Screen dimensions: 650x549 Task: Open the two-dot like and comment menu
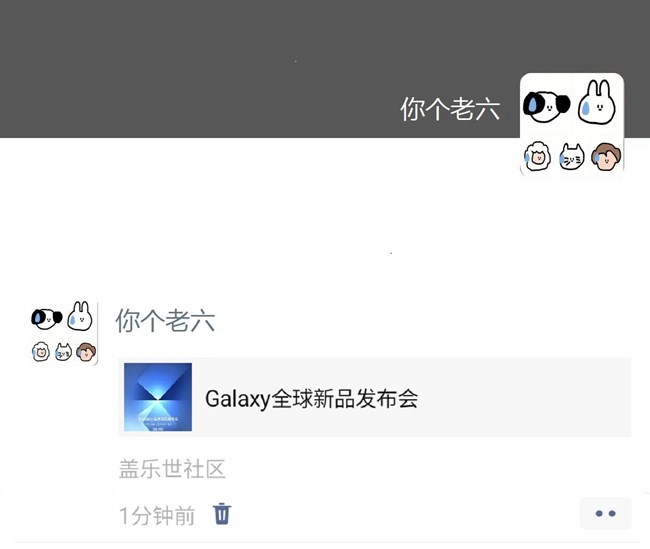605,514
